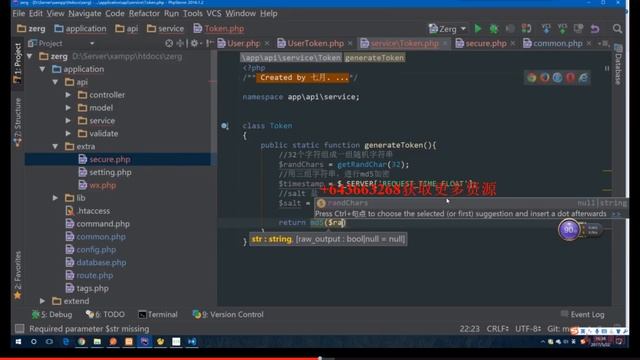Click the Windows Start button

(18, 342)
